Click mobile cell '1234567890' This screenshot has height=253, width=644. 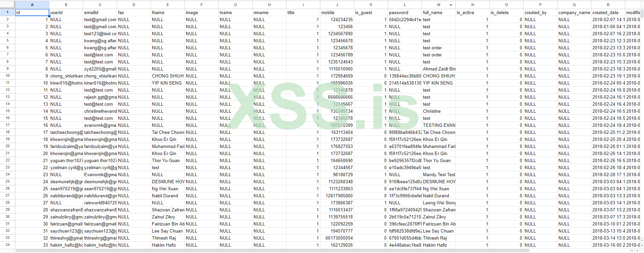click(337, 34)
